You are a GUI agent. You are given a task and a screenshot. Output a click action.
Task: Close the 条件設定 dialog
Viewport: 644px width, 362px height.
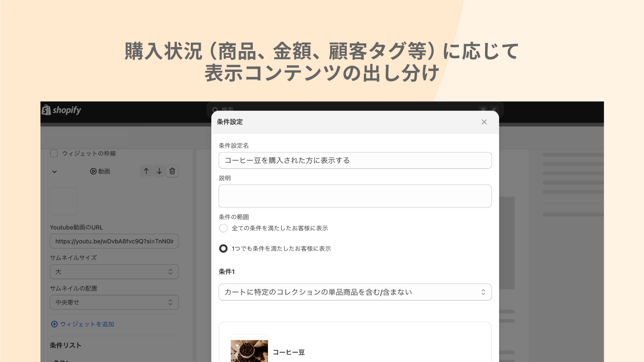[x=484, y=122]
